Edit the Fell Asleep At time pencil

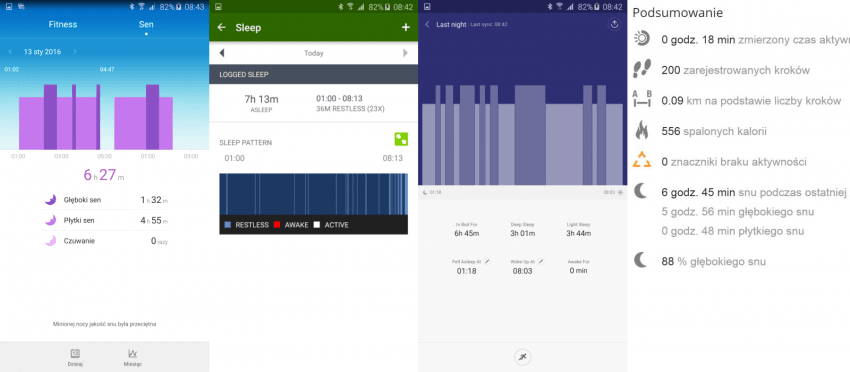click(487, 261)
